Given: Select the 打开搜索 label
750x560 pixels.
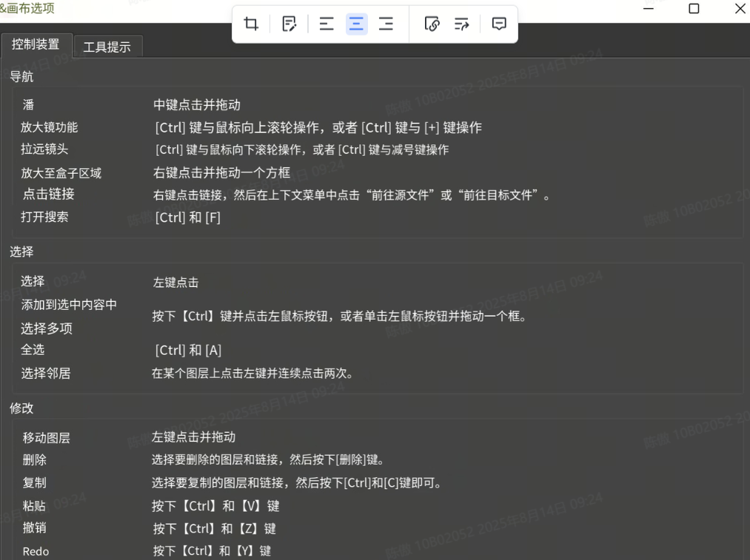Looking at the screenshot, I should [44, 217].
